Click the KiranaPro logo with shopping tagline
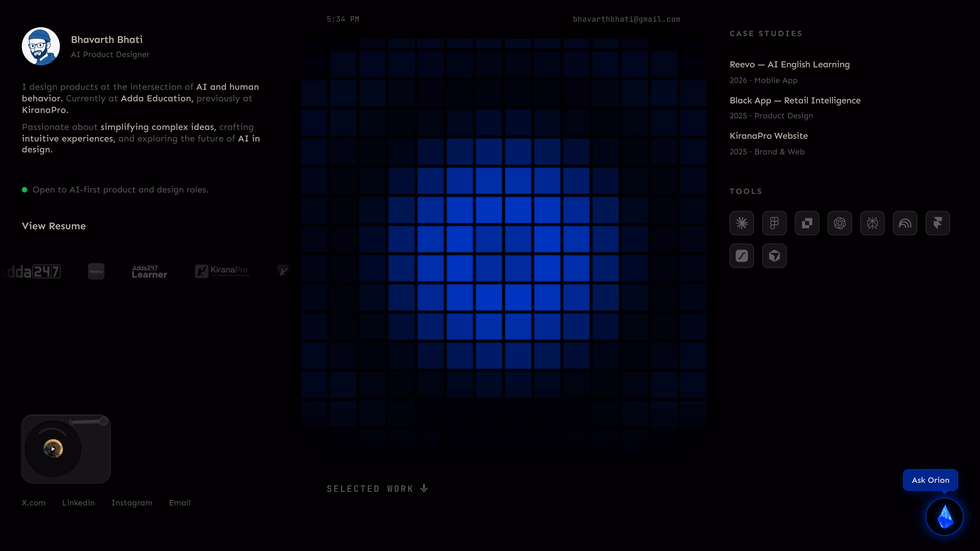This screenshot has height=551, width=980. pos(223,272)
